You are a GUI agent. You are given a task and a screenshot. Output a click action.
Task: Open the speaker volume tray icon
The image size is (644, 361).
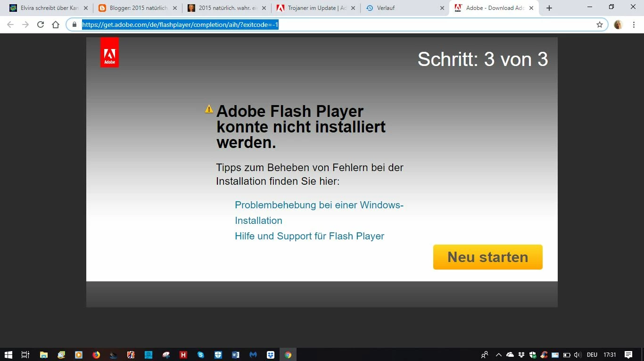tap(578, 355)
